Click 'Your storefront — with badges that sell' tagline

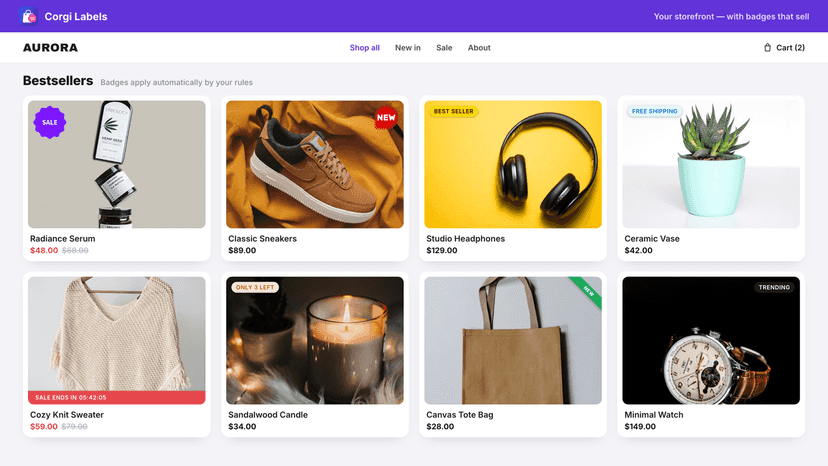(731, 16)
